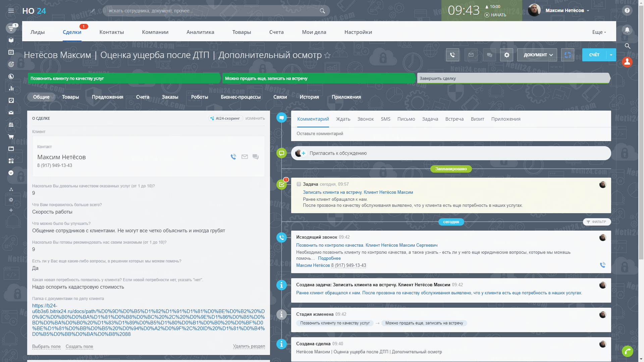Open chat icon beside contact Максим Нетёсов
The height and width of the screenshot is (362, 644).
pos(256,157)
